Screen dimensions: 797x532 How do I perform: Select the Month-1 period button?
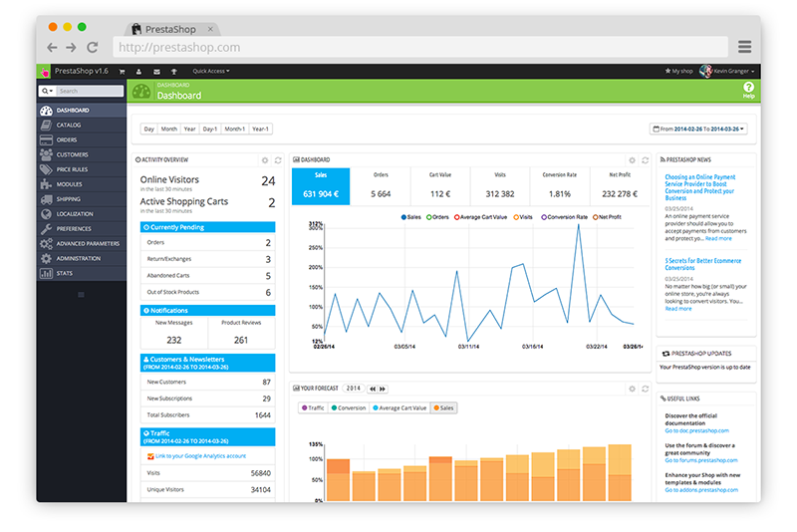point(235,130)
